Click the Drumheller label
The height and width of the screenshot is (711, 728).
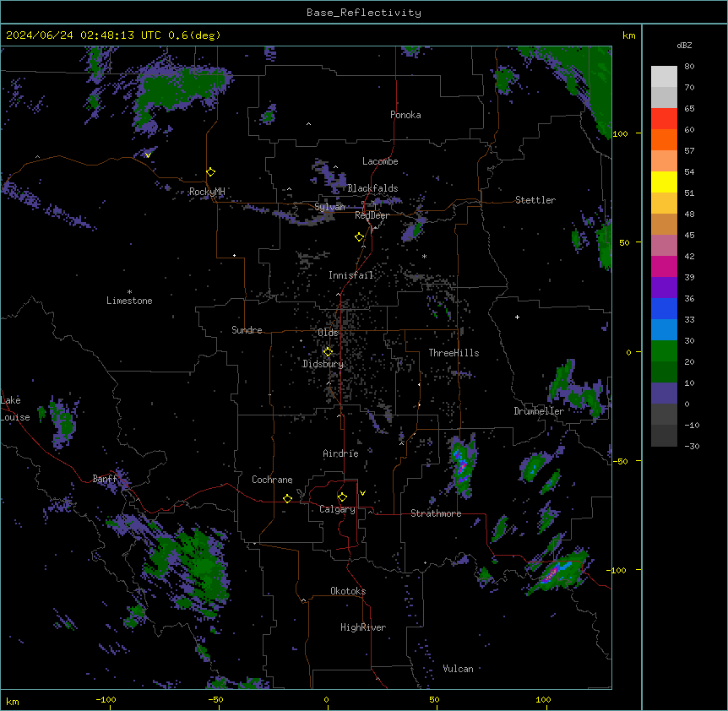[539, 411]
